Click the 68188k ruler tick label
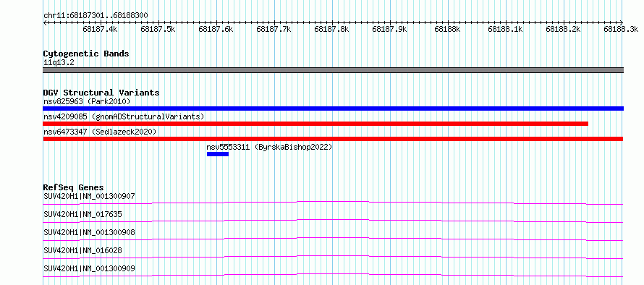644x285 pixels. (447, 29)
